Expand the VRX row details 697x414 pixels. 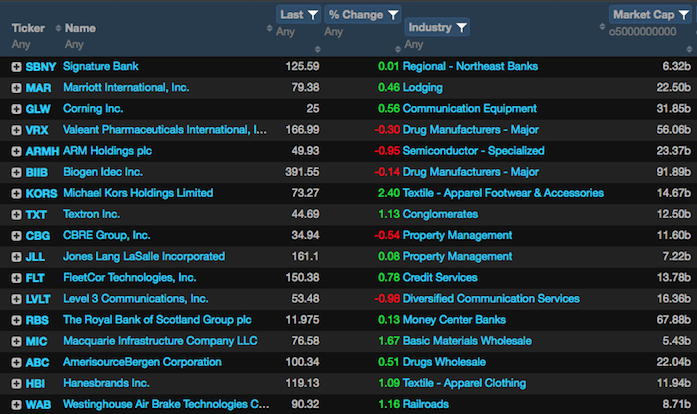pos(16,130)
